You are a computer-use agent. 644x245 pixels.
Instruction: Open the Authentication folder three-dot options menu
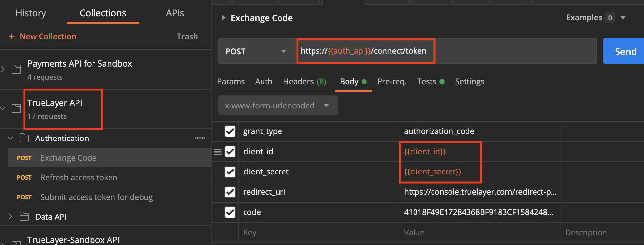(x=200, y=138)
